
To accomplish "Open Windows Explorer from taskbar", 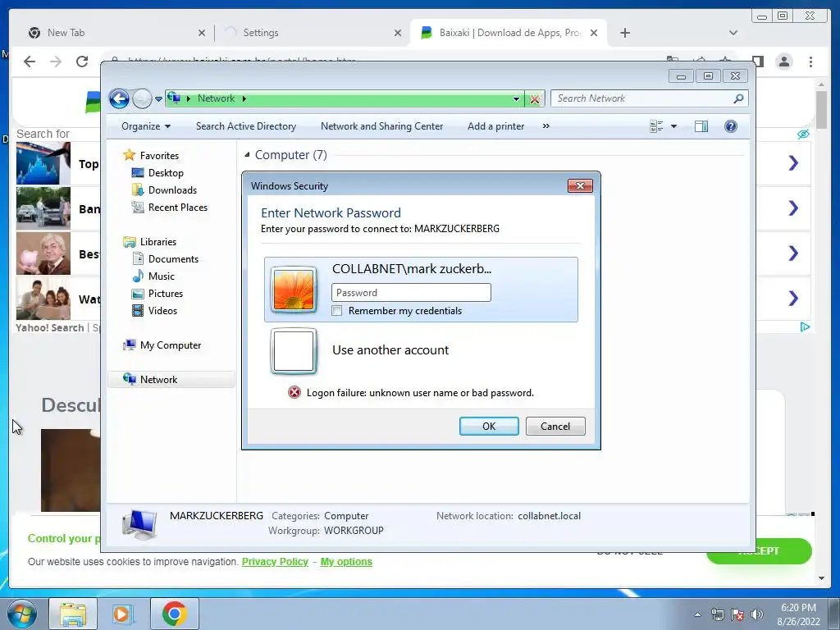I will tap(73, 614).
